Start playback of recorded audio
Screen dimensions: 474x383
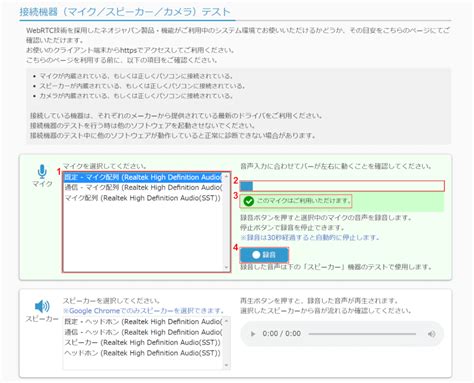pos(253,334)
